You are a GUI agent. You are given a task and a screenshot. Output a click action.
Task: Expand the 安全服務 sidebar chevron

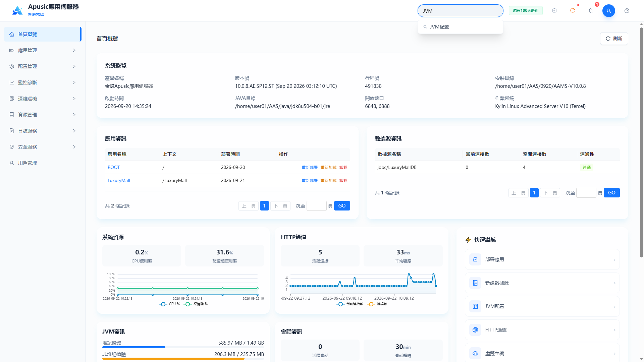coord(74,147)
